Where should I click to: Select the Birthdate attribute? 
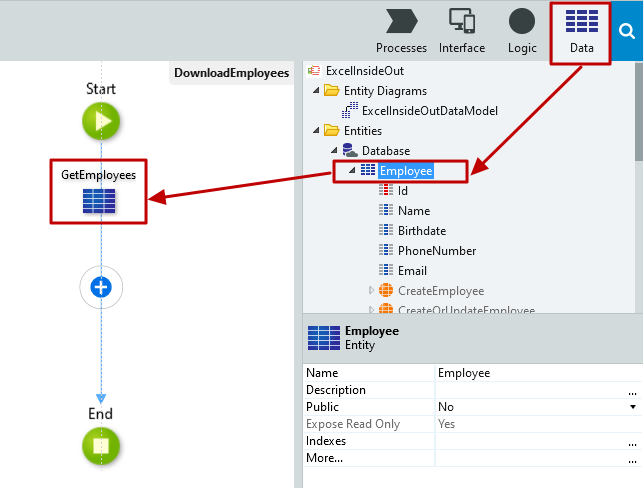(421, 231)
